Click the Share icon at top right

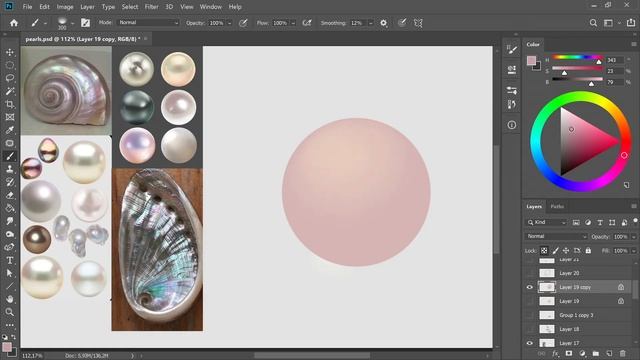click(631, 23)
